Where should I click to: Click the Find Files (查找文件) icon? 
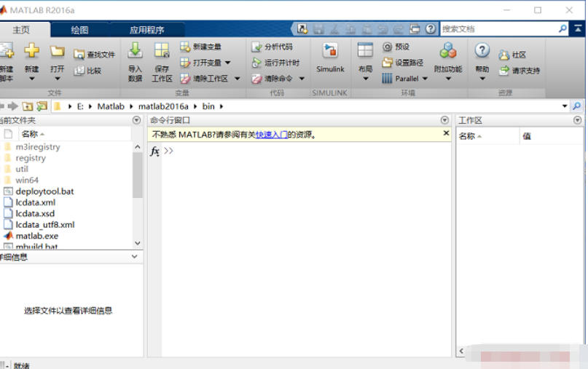tap(79, 55)
